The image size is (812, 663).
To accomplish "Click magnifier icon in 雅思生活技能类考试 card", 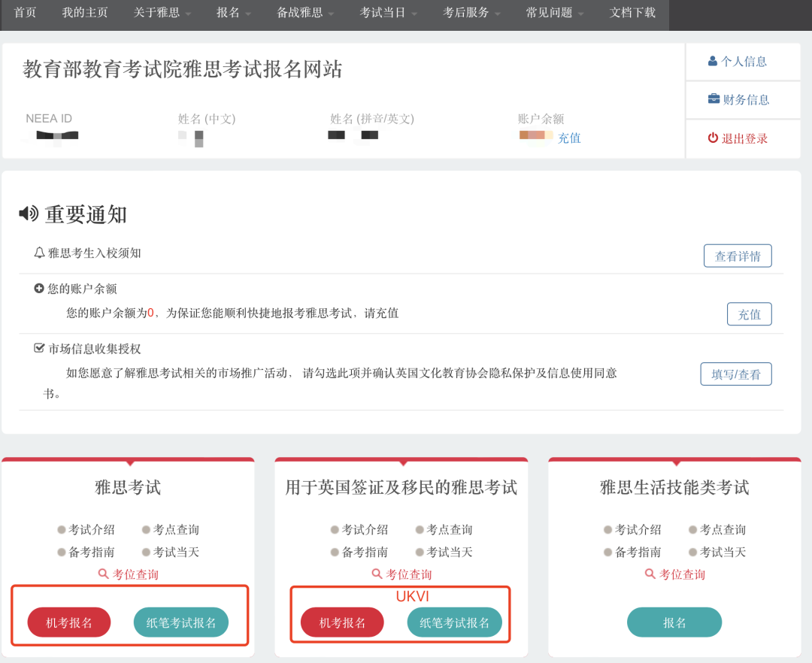I will click(650, 574).
